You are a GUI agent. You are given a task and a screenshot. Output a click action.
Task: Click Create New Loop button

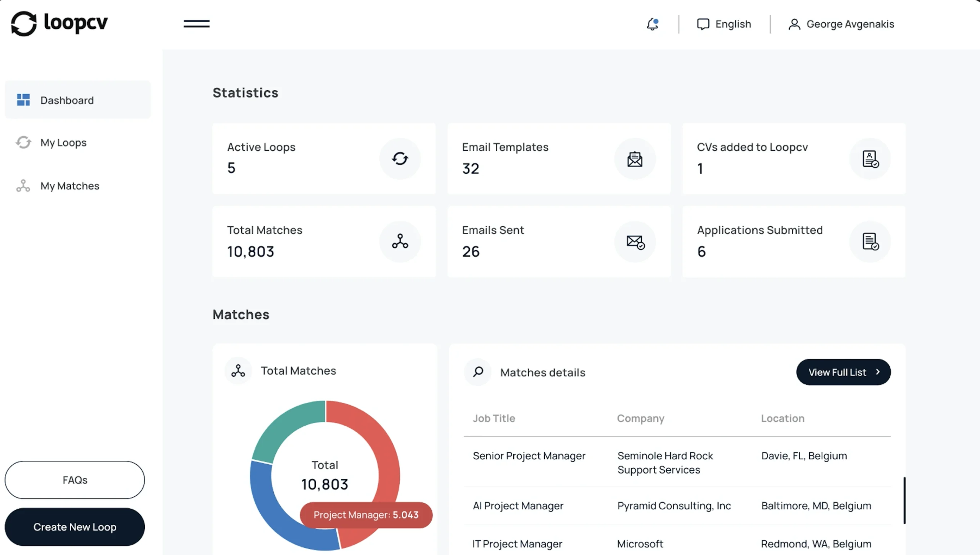coord(75,527)
